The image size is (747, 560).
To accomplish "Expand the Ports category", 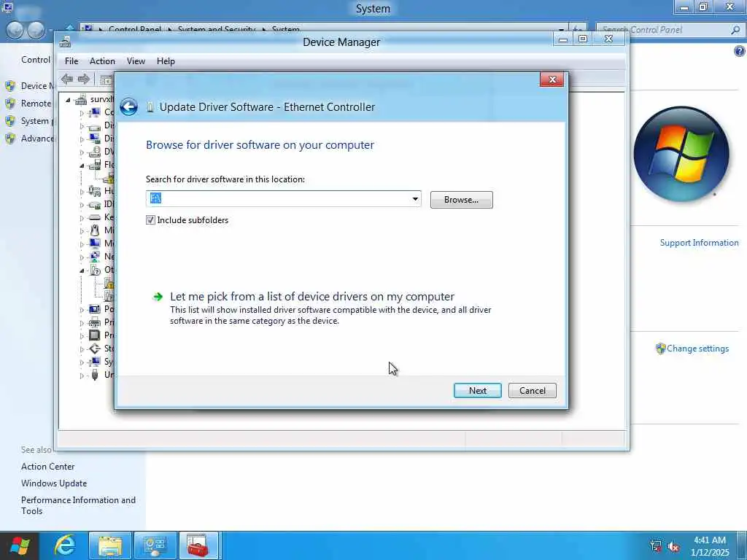I will (82, 309).
